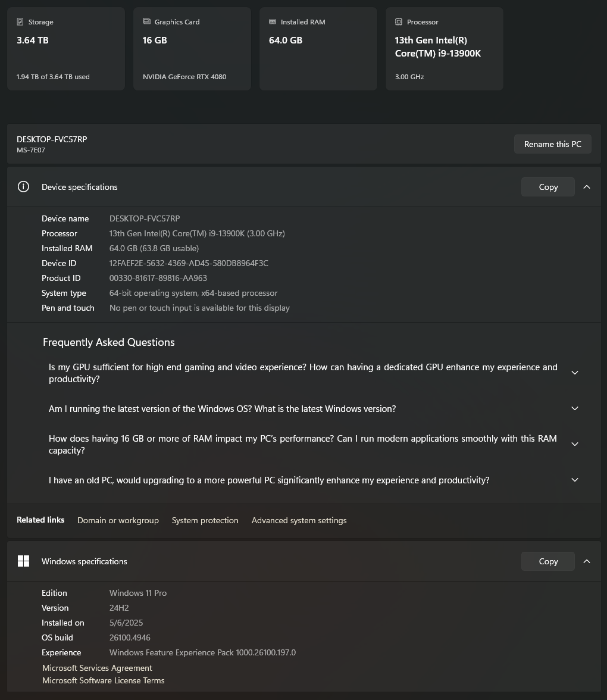Click the Device specifications info icon
This screenshot has width=607, height=700.
click(23, 187)
